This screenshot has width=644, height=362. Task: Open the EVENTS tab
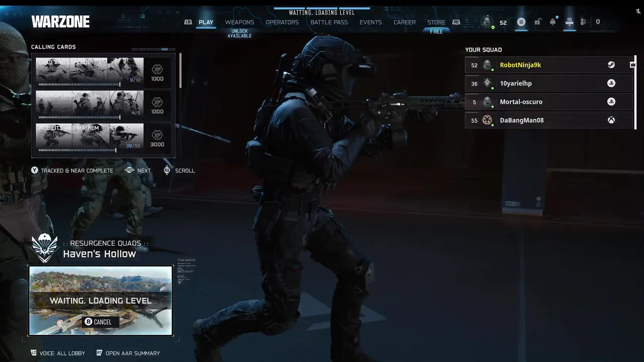pyautogui.click(x=371, y=22)
